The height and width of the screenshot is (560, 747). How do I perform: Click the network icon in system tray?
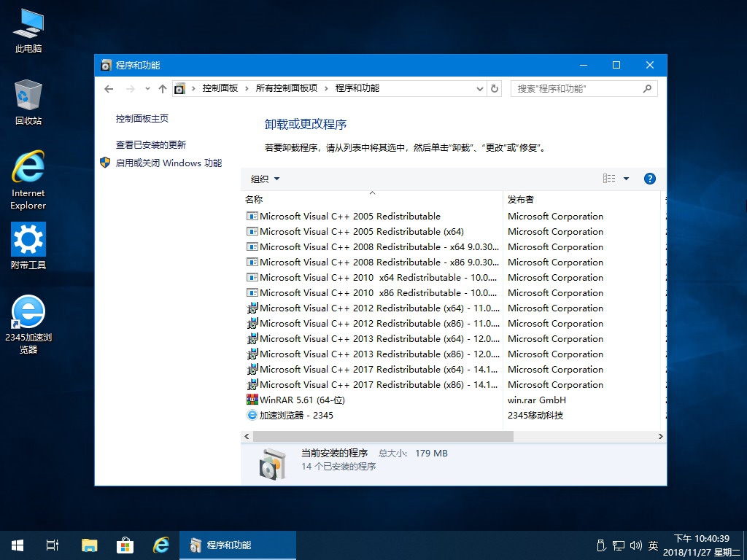(x=619, y=545)
